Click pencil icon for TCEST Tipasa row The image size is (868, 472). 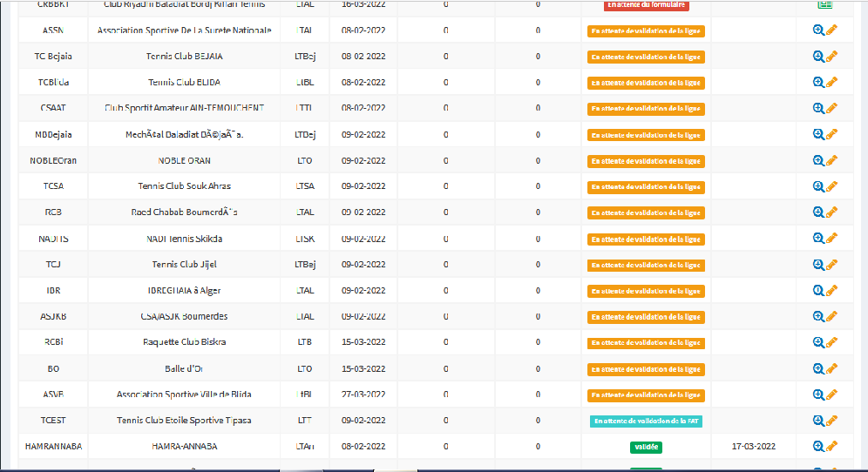831,421
